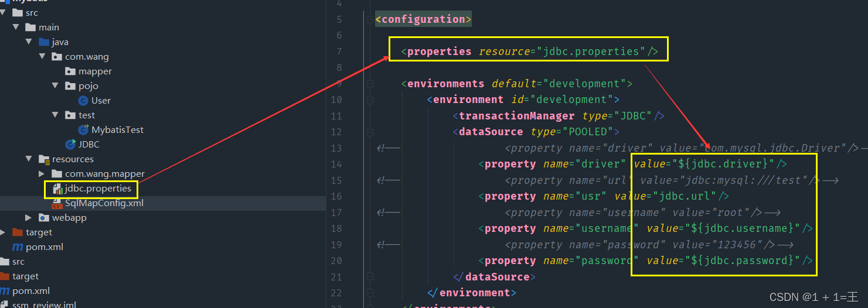Click the com.wang.mapper folder icon
This screenshot has width=868, height=308.
57,174
